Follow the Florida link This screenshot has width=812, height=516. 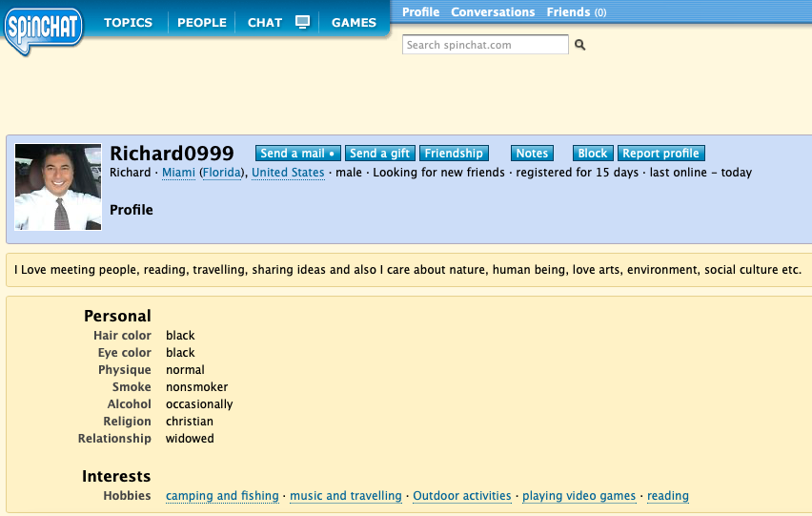tap(222, 173)
